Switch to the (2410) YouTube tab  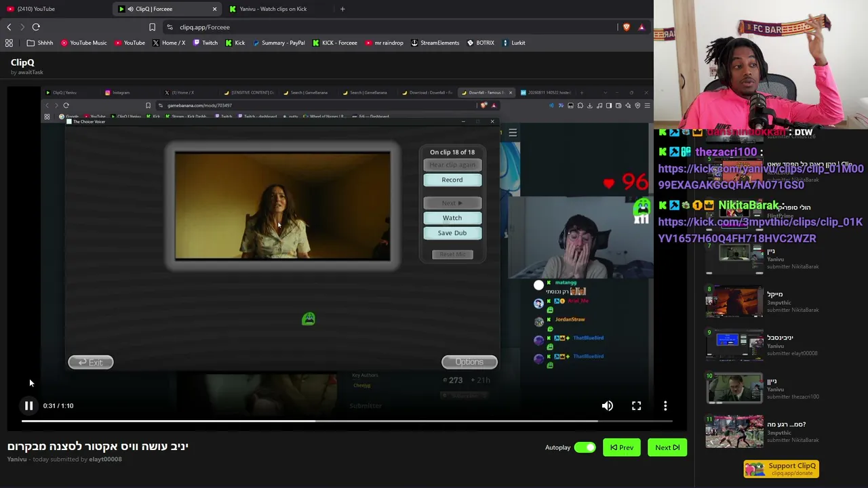pyautogui.click(x=56, y=9)
